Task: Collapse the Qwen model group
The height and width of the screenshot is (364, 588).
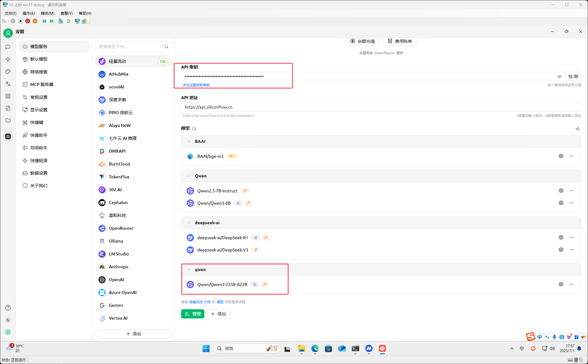Action: pos(189,176)
